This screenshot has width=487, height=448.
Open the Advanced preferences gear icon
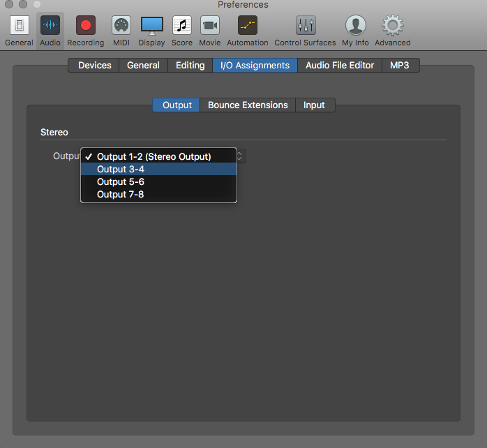(x=393, y=25)
